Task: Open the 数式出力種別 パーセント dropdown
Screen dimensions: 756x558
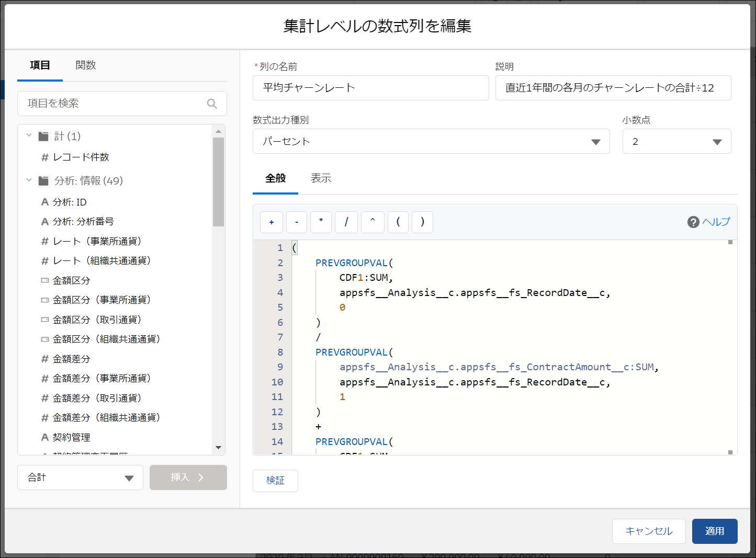Action: click(431, 142)
